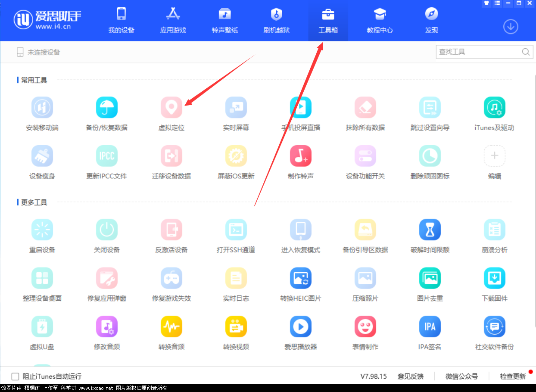
Task: Click the 未连接设备 status label
Action: [x=44, y=52]
